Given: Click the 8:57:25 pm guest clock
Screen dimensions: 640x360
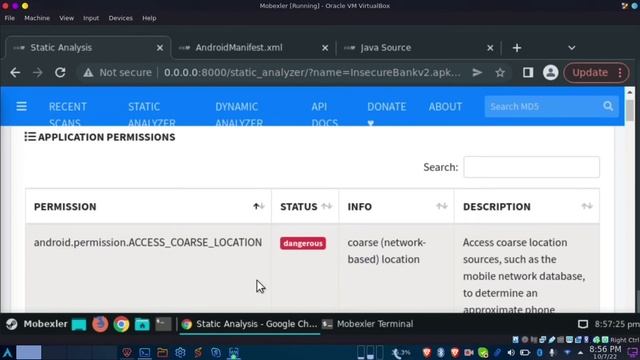Looking at the screenshot, I should pos(617,324).
